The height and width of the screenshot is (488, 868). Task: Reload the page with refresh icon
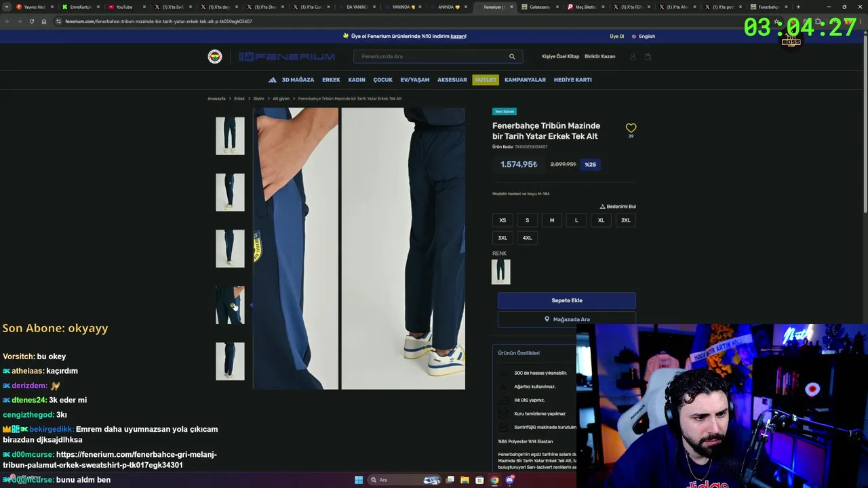click(x=31, y=21)
